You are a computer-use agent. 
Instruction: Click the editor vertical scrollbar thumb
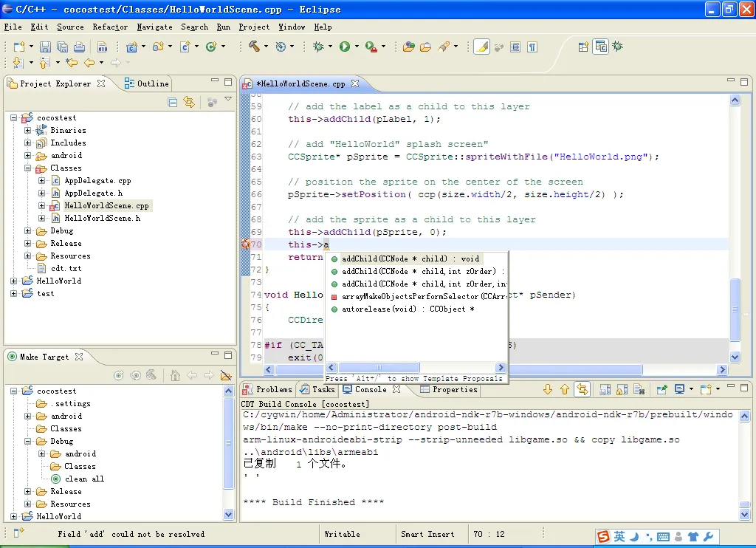pyautogui.click(x=735, y=309)
